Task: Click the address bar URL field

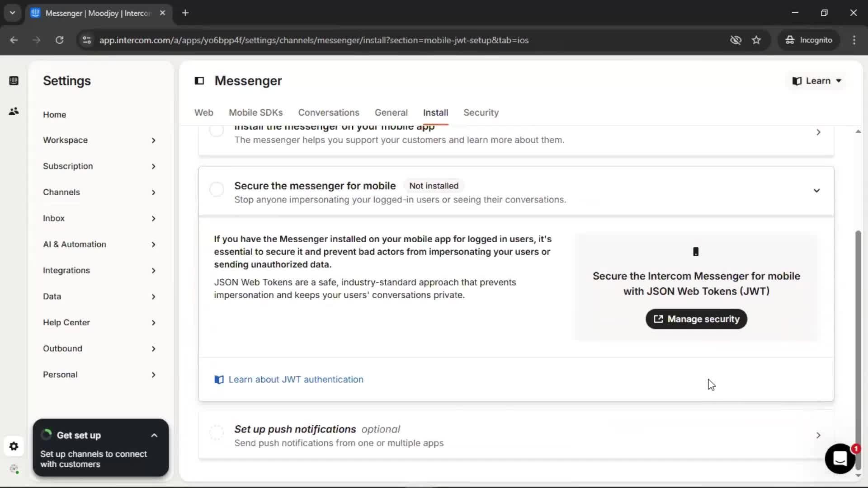Action: (x=314, y=40)
